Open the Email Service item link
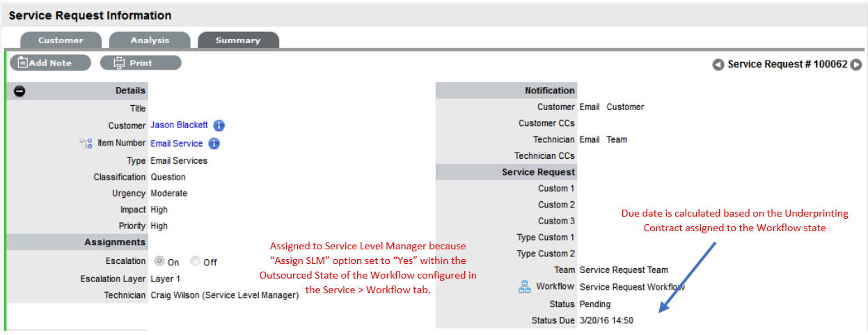 coord(177,143)
